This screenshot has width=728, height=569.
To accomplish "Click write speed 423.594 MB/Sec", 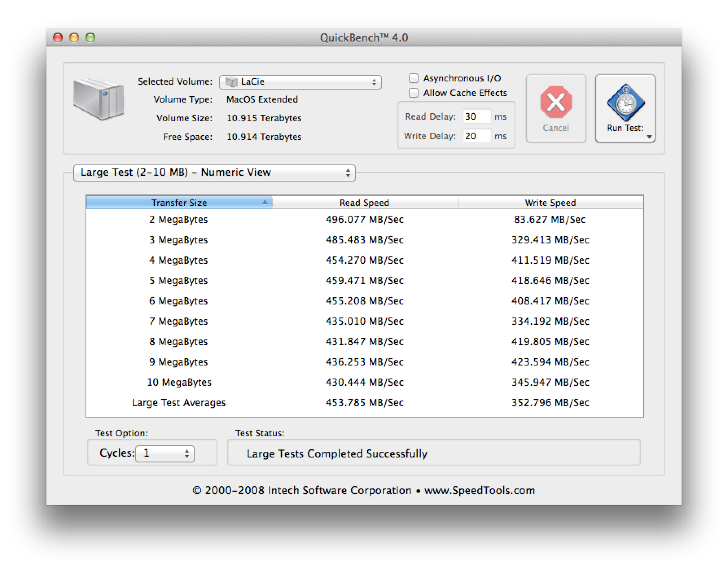I will [x=550, y=362].
